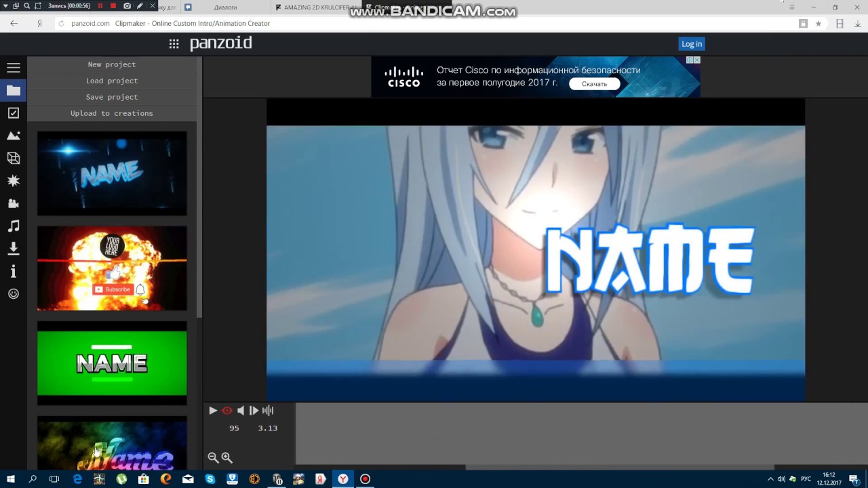Open Bandicam pencil drawing tool

[140, 6]
